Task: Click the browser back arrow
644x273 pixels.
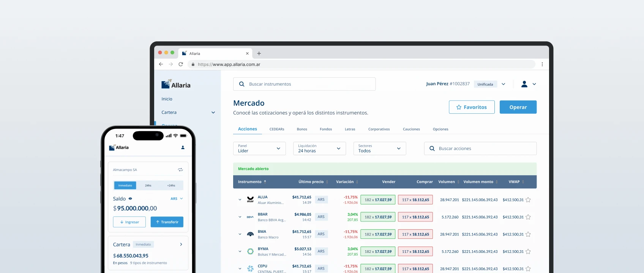Action: [x=161, y=64]
